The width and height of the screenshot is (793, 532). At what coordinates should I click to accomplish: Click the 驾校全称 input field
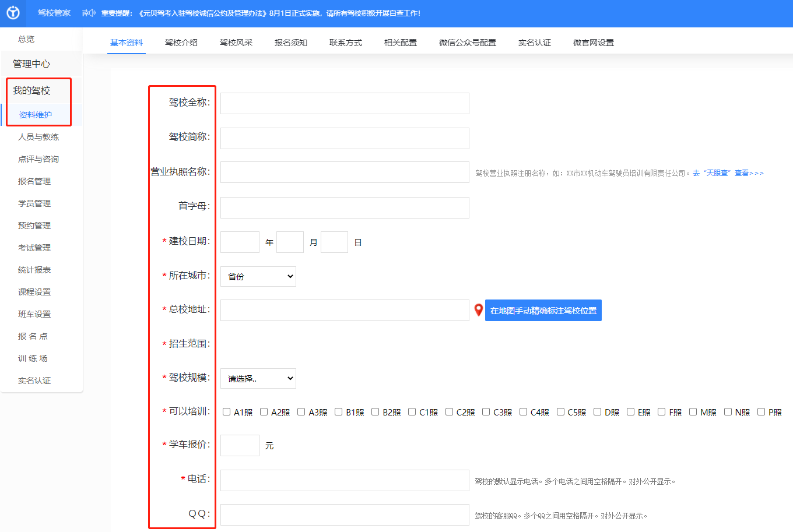[345, 103]
